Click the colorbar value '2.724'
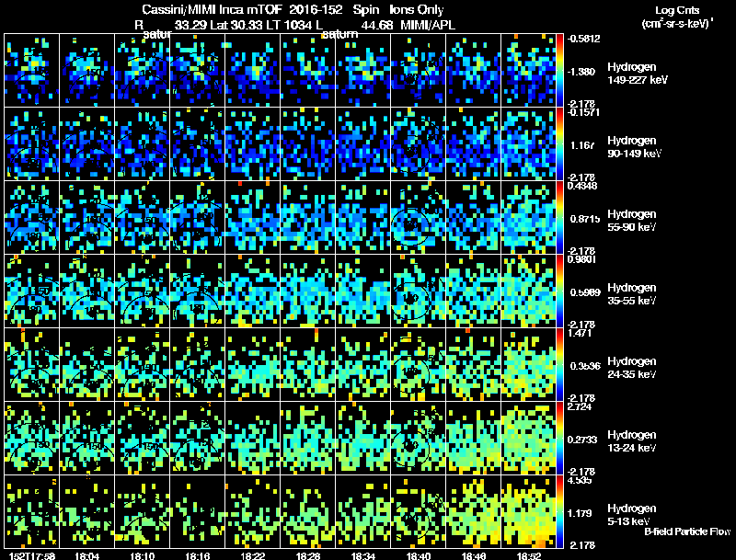The height and width of the screenshot is (560, 736). tap(580, 406)
